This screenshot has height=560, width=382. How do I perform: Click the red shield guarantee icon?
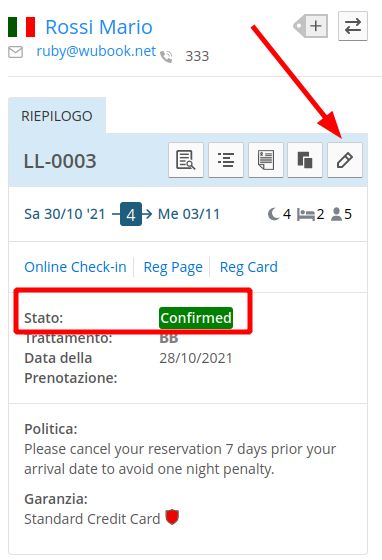point(172,517)
